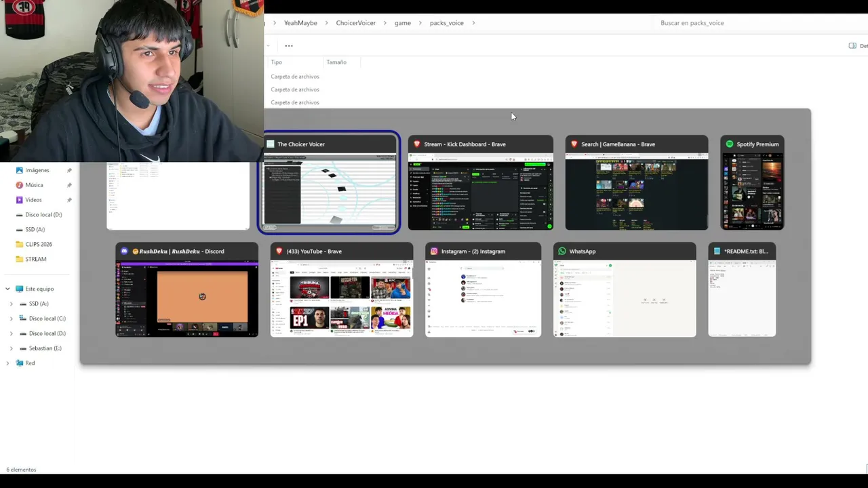Pick the WhatsApp icon in the window switcher
Screen dimensions: 868x488
pyautogui.click(x=562, y=251)
